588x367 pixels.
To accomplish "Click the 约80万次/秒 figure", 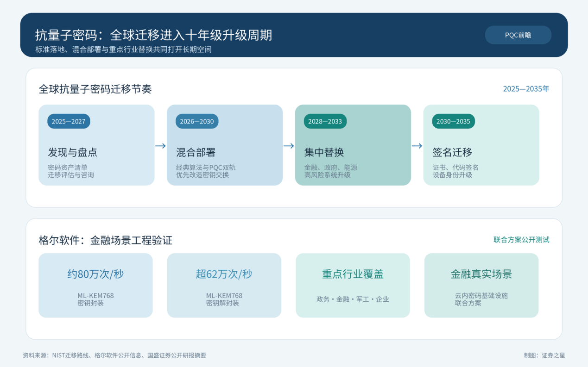I will click(x=95, y=274).
